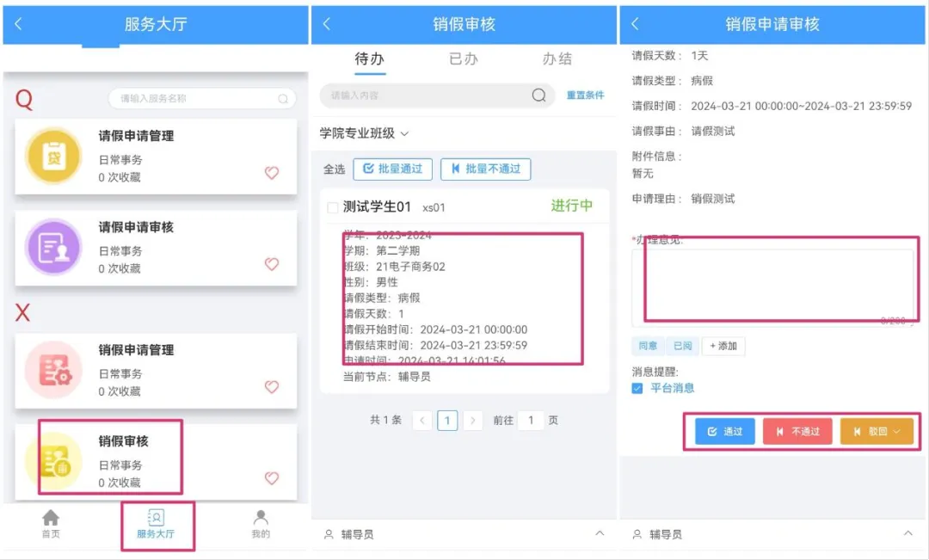Expand the 驳回 button dropdown arrow
This screenshot has width=929, height=560.
coord(898,431)
